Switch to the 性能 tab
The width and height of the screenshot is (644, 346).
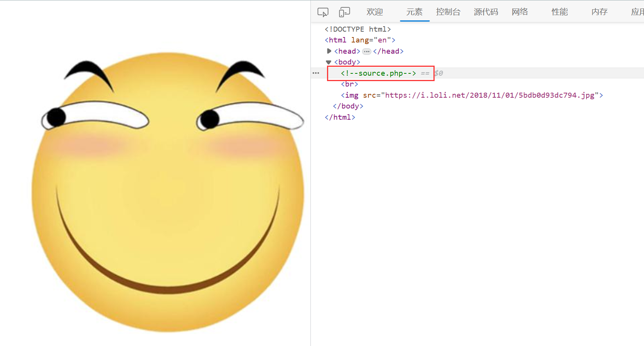click(560, 12)
